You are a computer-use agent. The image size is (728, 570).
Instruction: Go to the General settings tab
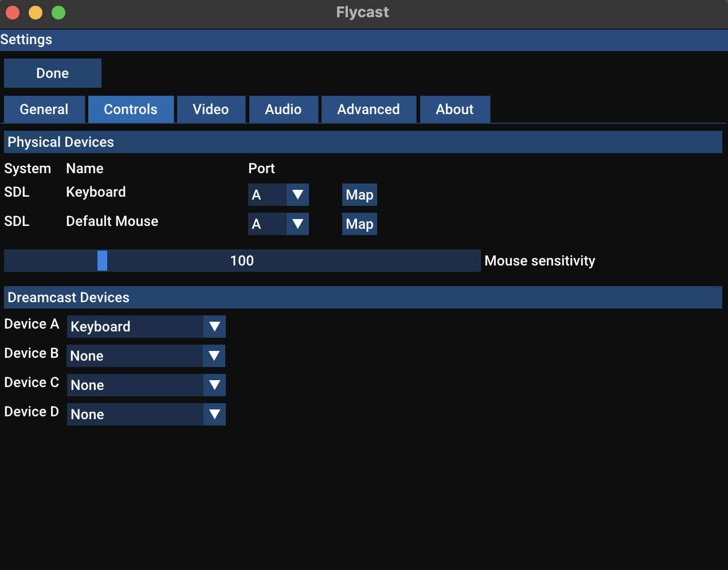tap(44, 109)
